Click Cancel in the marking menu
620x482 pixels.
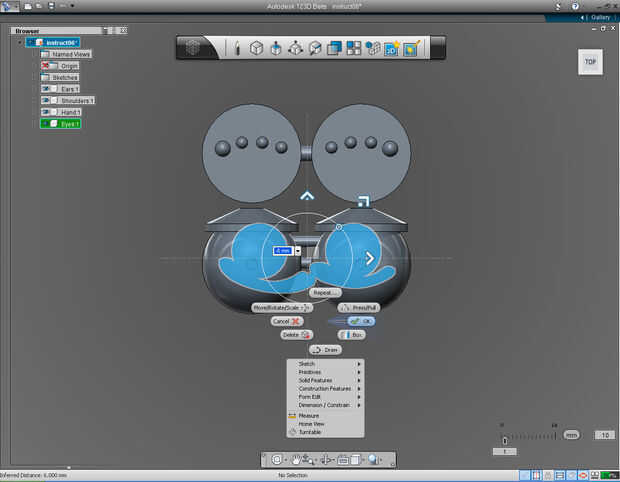point(287,321)
